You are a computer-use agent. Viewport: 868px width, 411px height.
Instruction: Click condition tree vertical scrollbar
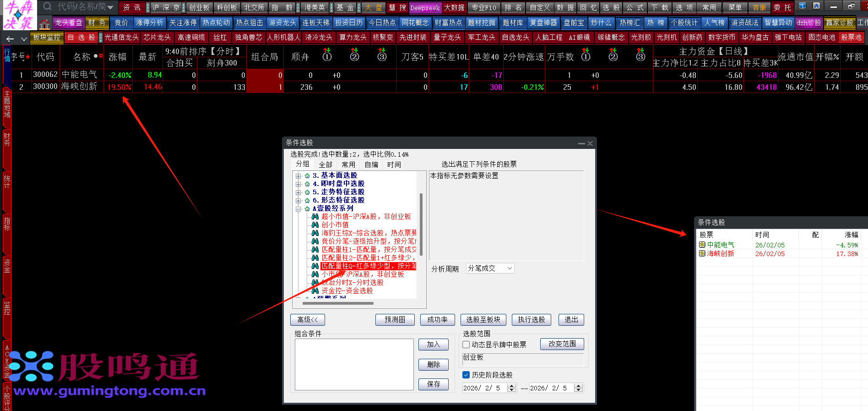point(421,225)
